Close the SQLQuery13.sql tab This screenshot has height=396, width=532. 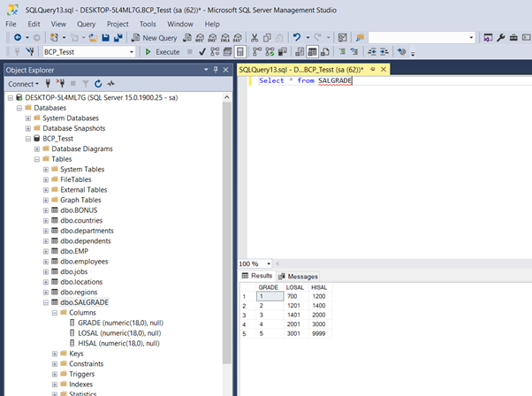(384, 69)
